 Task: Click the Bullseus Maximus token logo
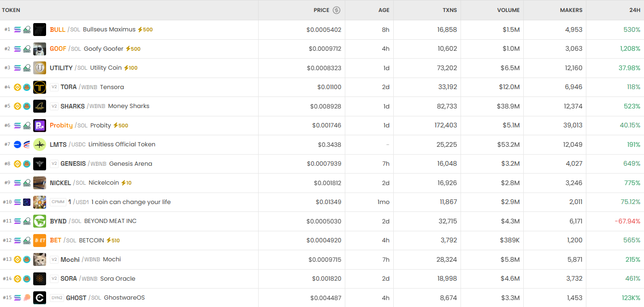point(40,30)
